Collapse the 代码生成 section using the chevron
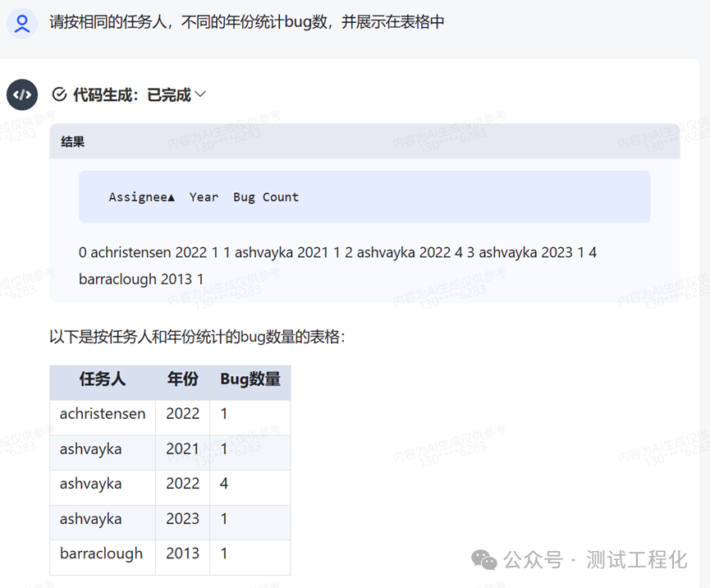 click(x=200, y=94)
